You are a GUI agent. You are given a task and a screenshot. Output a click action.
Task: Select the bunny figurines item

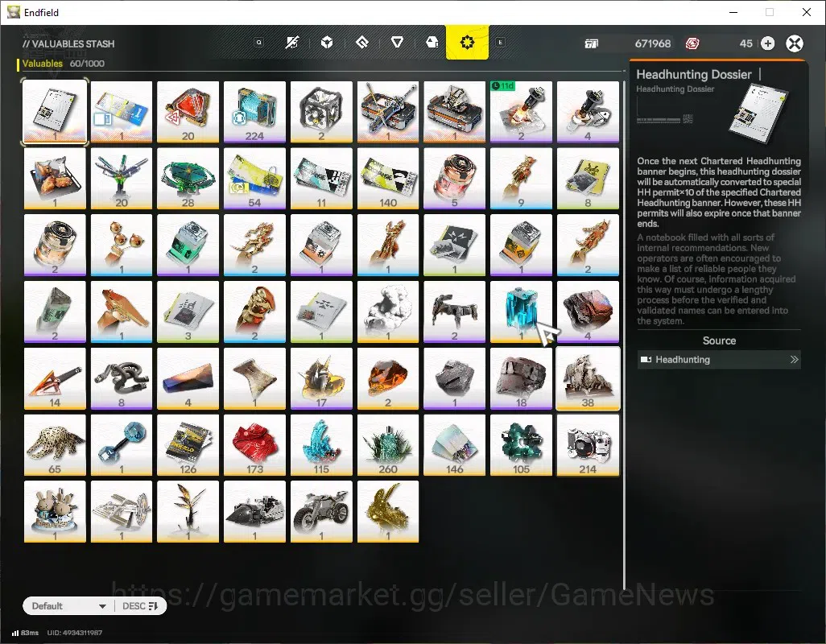coord(55,512)
